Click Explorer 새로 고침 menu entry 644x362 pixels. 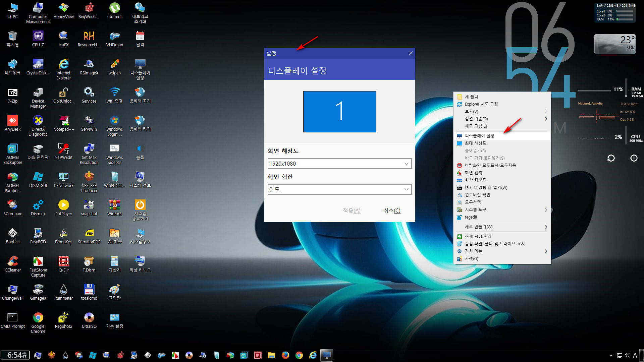[502, 104]
